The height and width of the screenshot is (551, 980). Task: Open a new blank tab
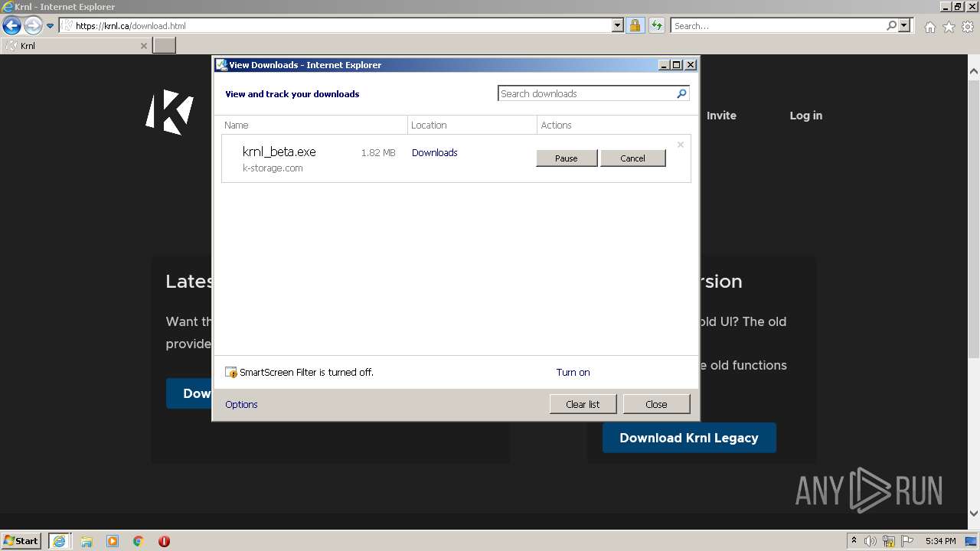[x=165, y=45]
